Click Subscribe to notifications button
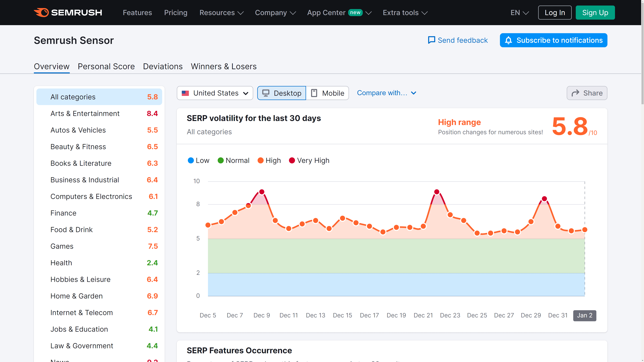Image resolution: width=644 pixels, height=362 pixels. pos(553,40)
